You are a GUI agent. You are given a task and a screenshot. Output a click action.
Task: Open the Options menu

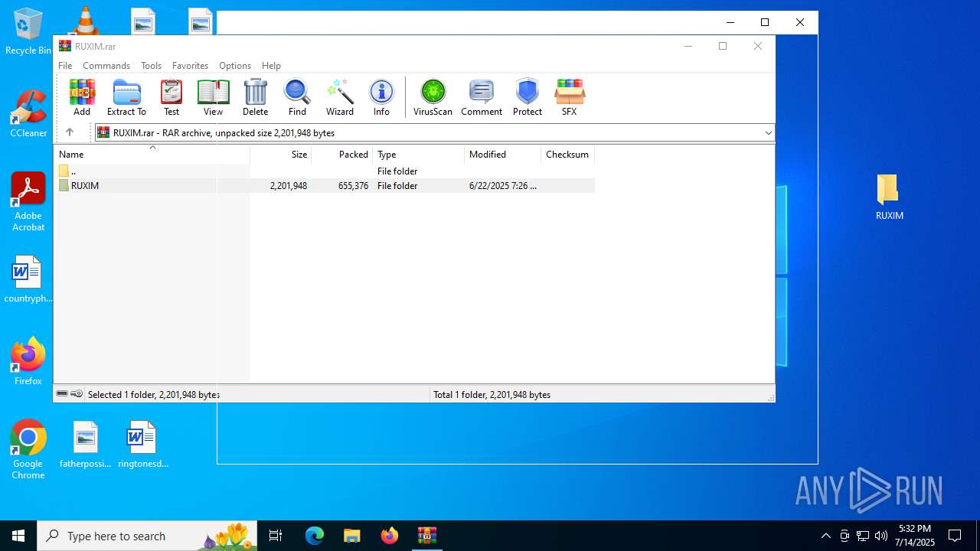click(x=235, y=66)
